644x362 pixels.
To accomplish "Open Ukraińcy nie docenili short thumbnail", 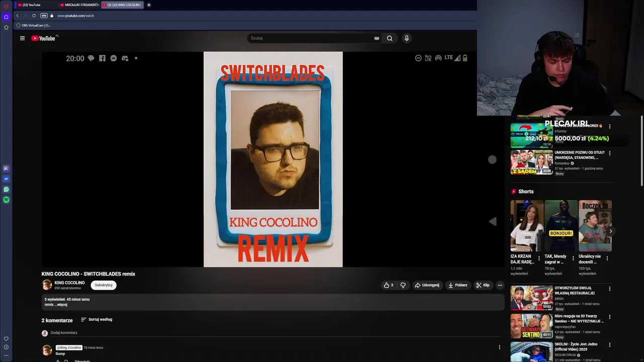I will click(595, 226).
